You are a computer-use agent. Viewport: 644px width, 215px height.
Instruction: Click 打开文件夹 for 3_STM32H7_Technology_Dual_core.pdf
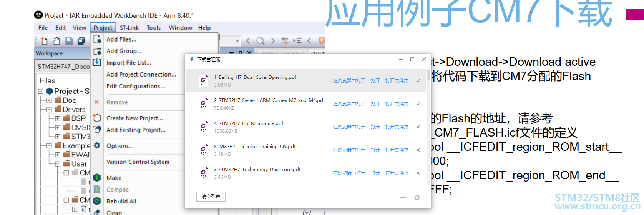click(397, 173)
